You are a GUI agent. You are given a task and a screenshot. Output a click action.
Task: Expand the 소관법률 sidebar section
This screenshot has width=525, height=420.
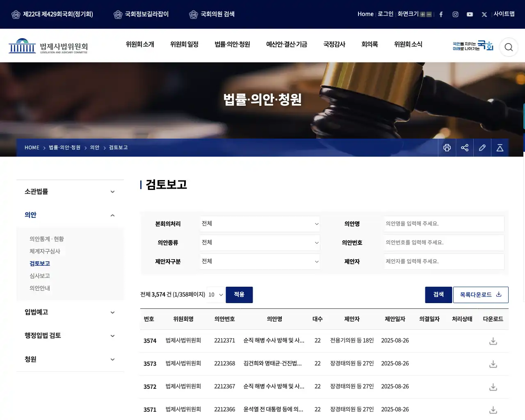pyautogui.click(x=70, y=192)
